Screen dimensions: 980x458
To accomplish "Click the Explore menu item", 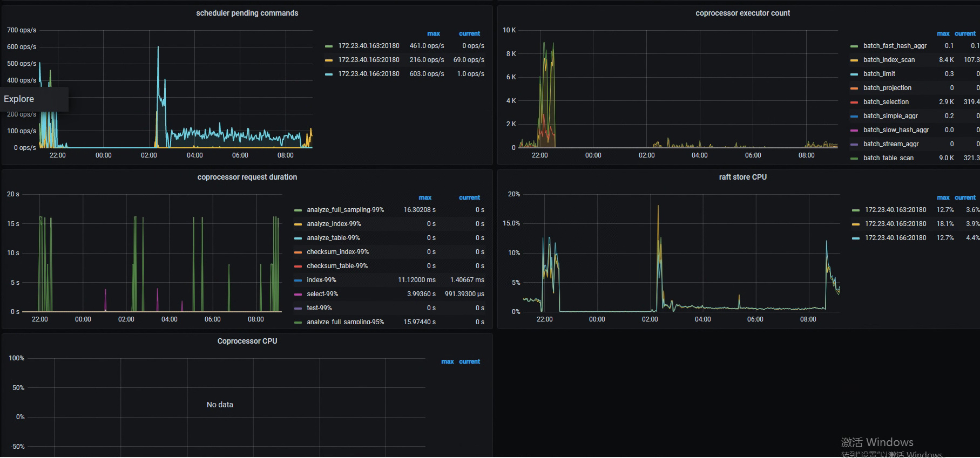I will [19, 99].
